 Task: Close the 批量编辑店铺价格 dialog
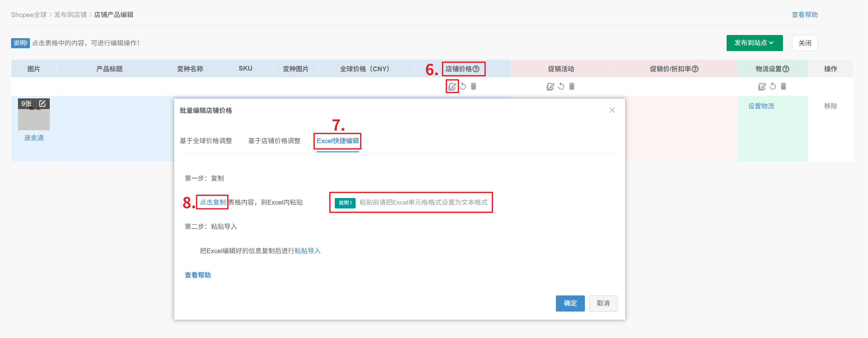[612, 110]
